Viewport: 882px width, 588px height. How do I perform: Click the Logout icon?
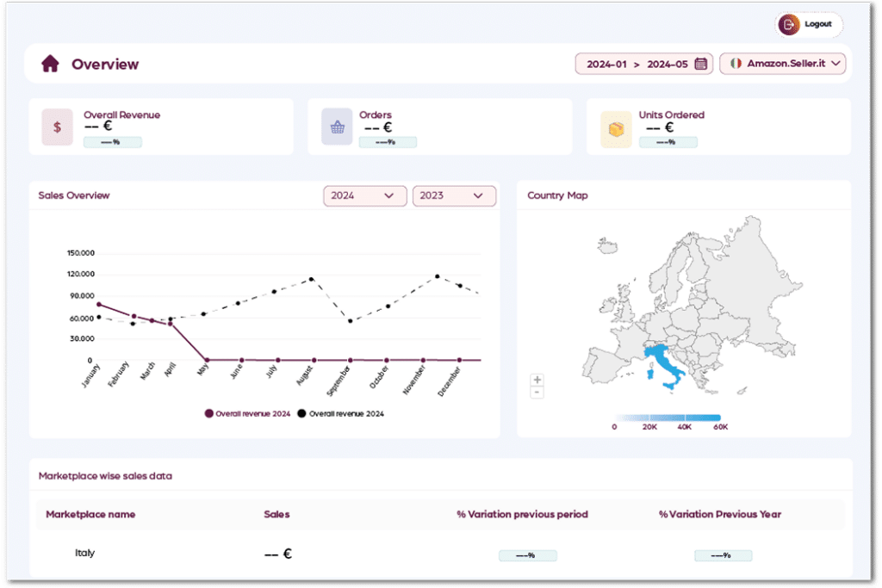coord(789,25)
